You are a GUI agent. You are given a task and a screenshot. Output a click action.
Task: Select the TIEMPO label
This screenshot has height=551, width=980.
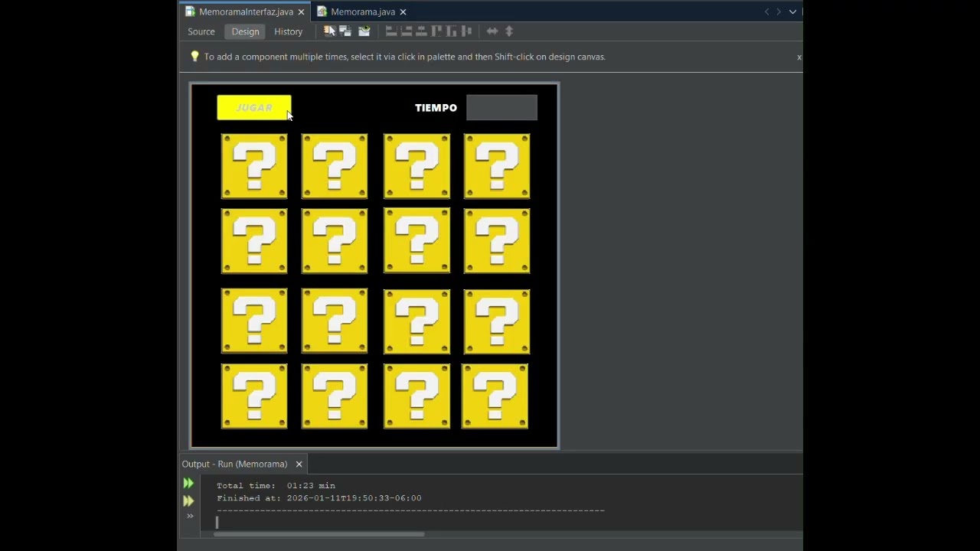(436, 108)
